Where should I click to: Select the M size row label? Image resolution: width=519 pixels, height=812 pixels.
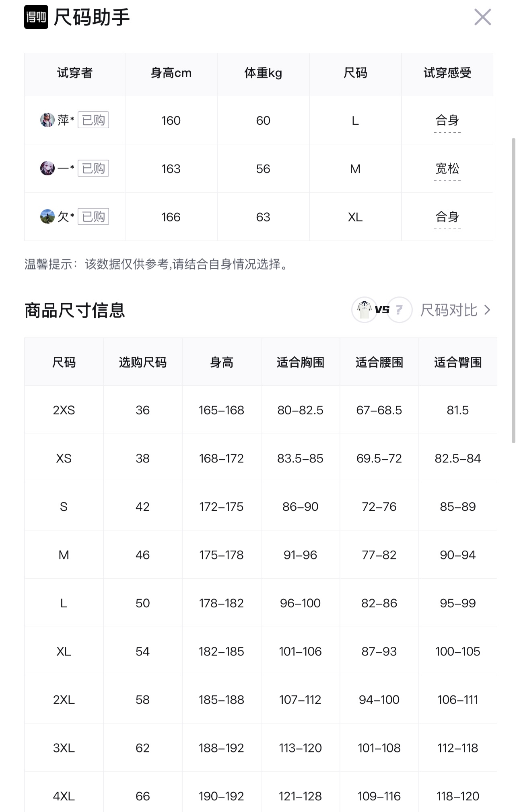pos(64,555)
